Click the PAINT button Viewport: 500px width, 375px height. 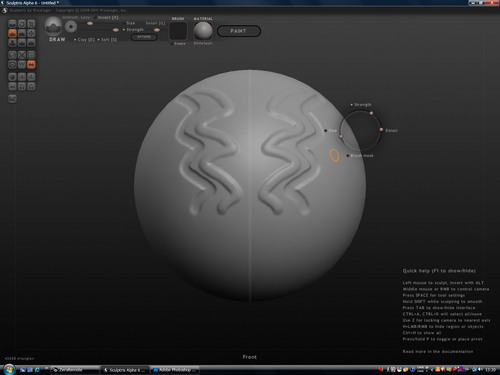point(239,31)
